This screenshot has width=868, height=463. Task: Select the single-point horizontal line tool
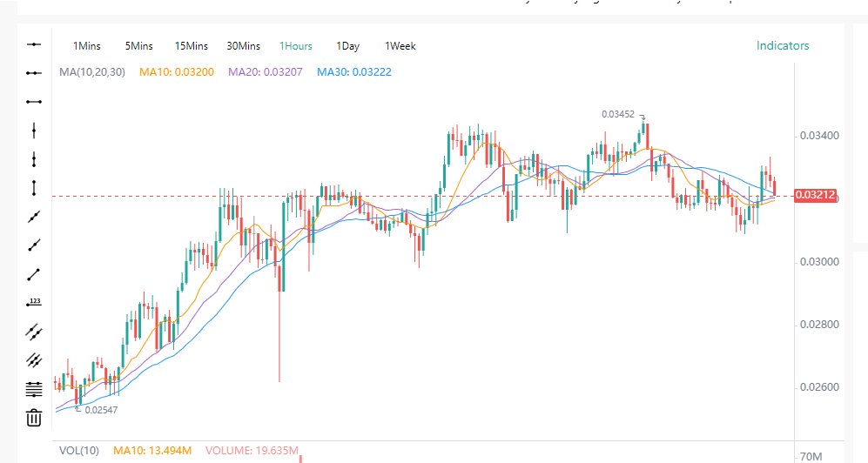pos(34,44)
